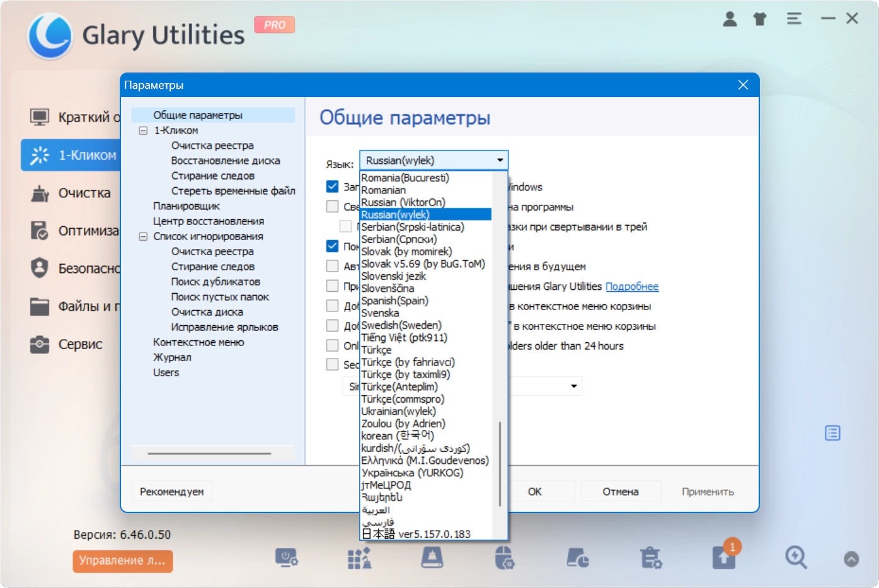This screenshot has width=879, height=588.
Task: Collapse the Список игнорирования tree node
Action: click(x=143, y=236)
